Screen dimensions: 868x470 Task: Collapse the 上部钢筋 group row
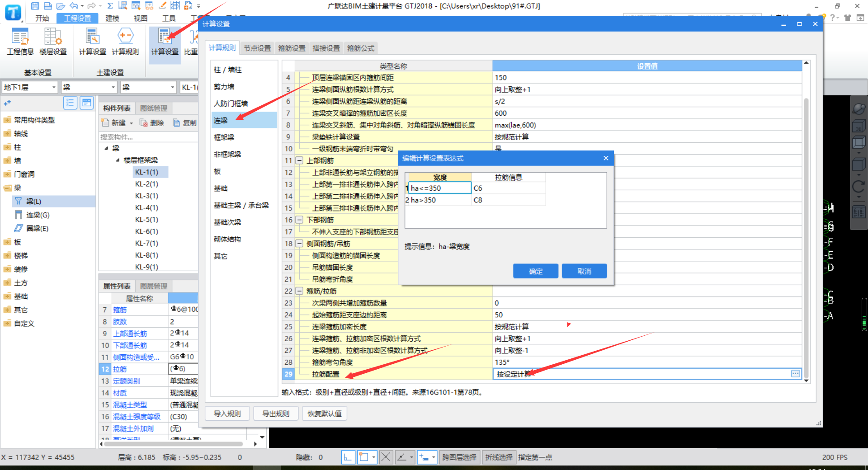coord(299,160)
